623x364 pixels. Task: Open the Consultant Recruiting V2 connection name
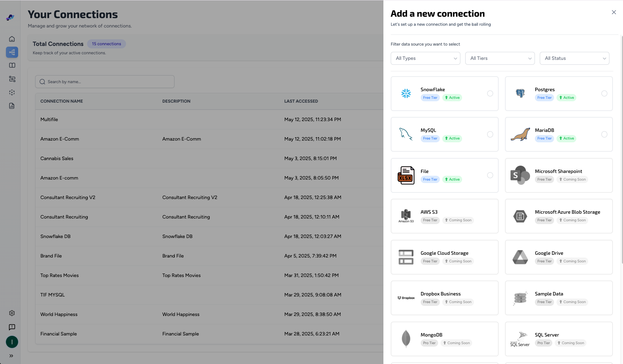pyautogui.click(x=68, y=197)
